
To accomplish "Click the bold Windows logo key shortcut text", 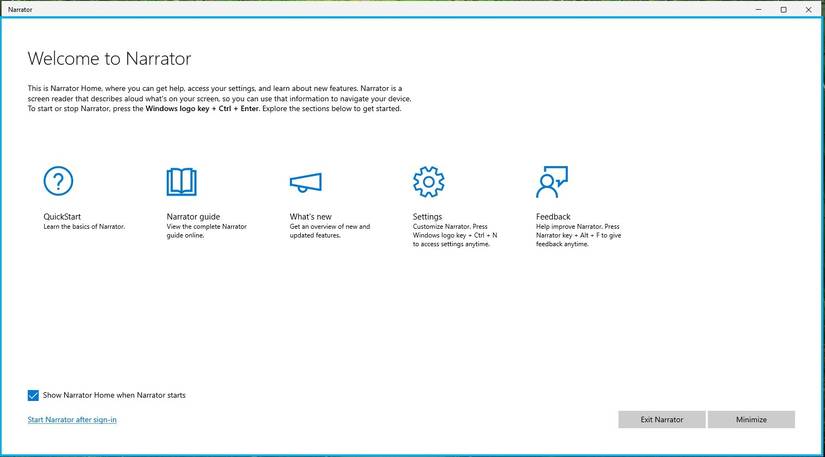I will (202, 109).
